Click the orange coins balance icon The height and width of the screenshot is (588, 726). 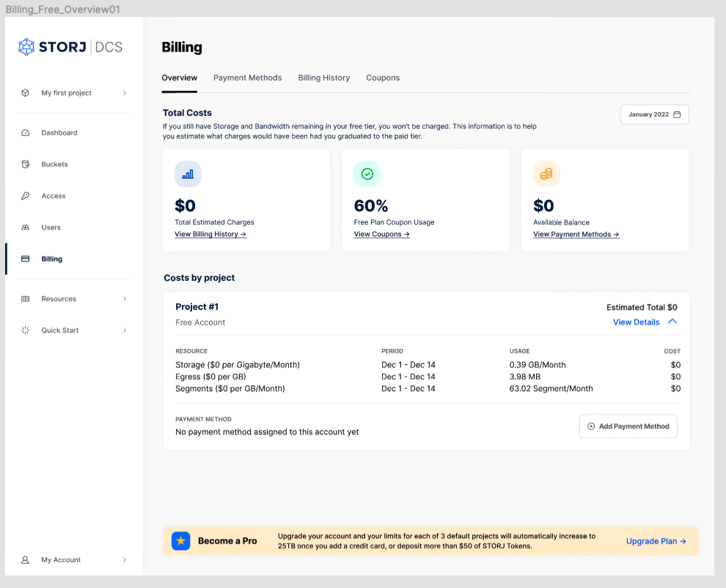[546, 174]
